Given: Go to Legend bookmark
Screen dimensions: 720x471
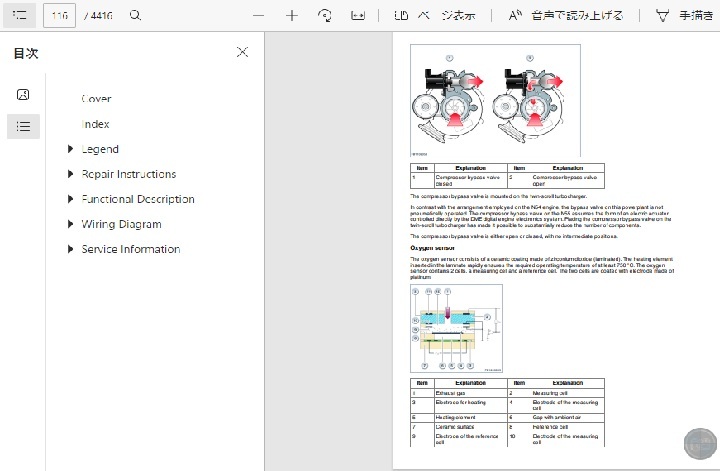Looking at the screenshot, I should pyautogui.click(x=100, y=149).
